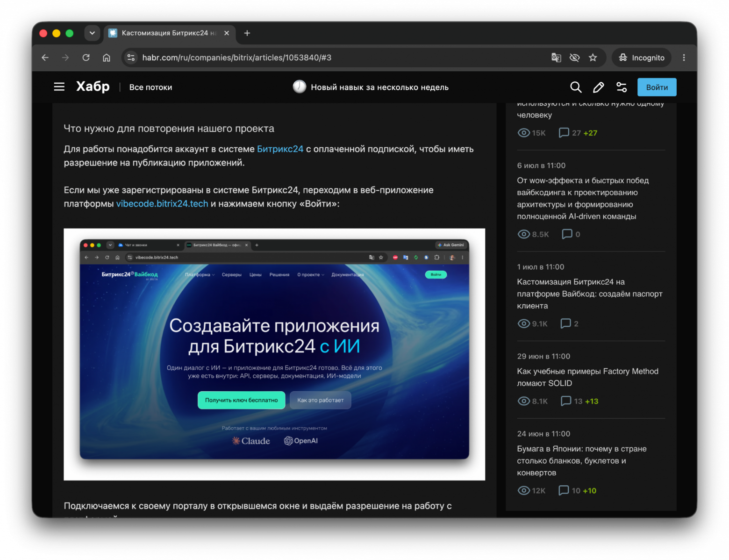Click Получить ключ бесплатно in the screenshot
Screen dimensions: 729x560
241,400
